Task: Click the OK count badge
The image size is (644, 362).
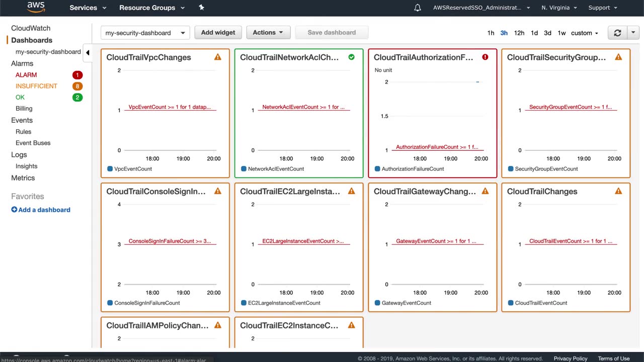Action: click(77, 97)
